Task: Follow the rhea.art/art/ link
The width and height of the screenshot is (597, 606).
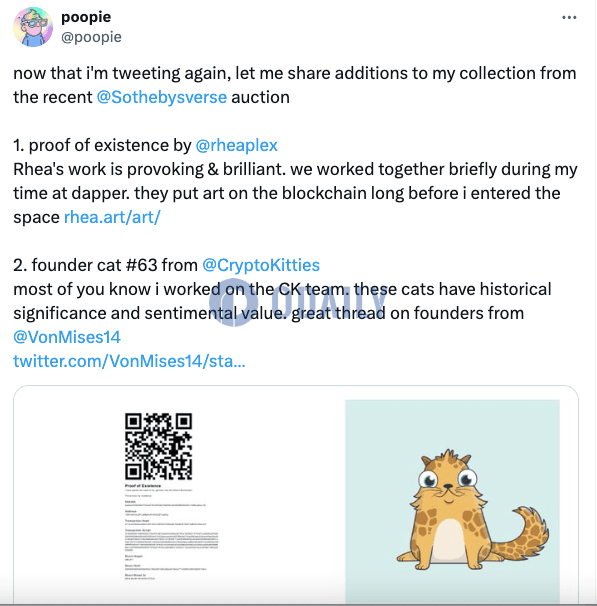Action: [x=112, y=217]
